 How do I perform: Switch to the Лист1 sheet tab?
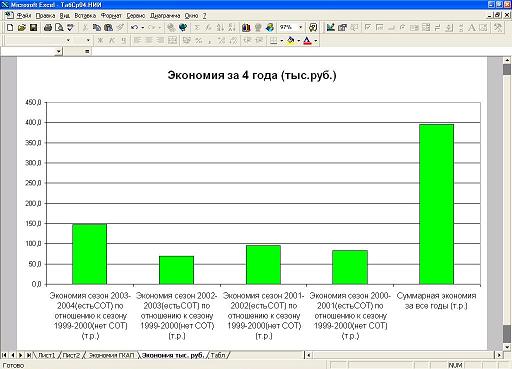point(46,355)
